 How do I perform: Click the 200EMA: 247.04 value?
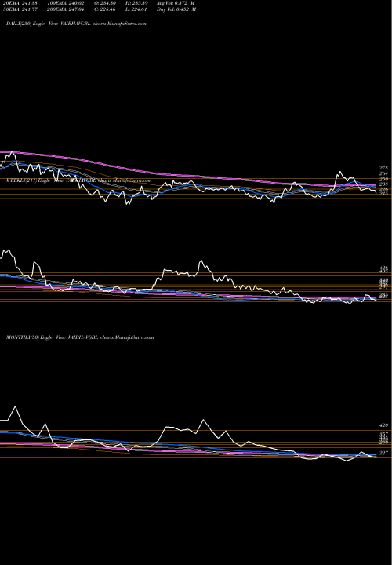tap(65, 9)
